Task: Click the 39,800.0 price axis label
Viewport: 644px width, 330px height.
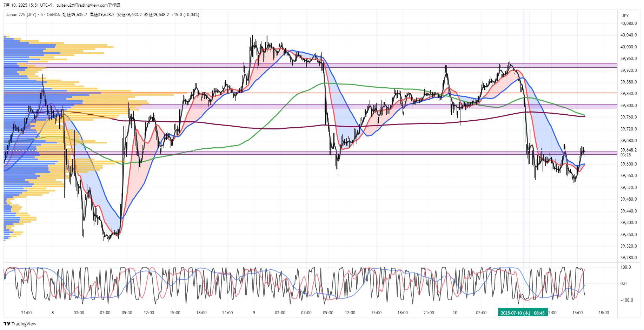Action: coord(629,106)
